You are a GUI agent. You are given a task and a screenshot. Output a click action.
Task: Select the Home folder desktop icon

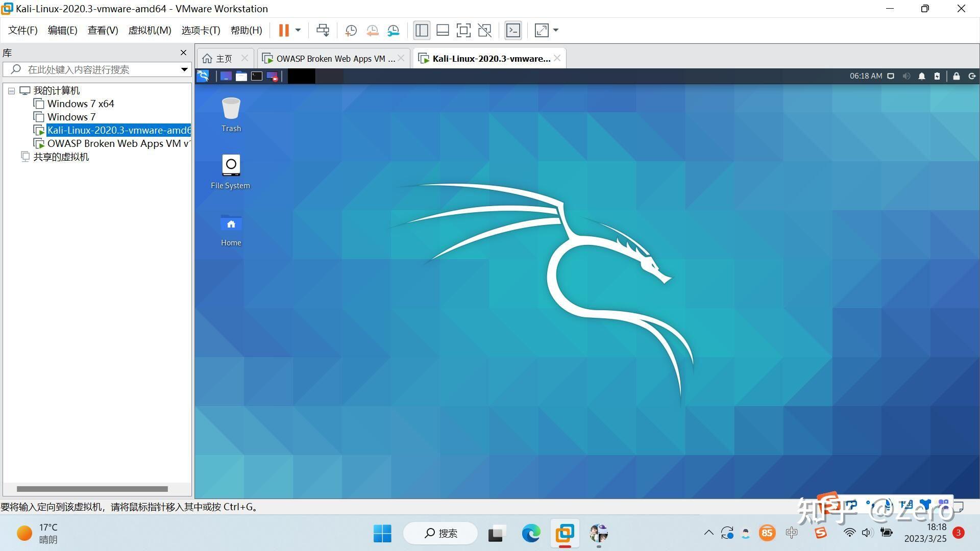231,230
